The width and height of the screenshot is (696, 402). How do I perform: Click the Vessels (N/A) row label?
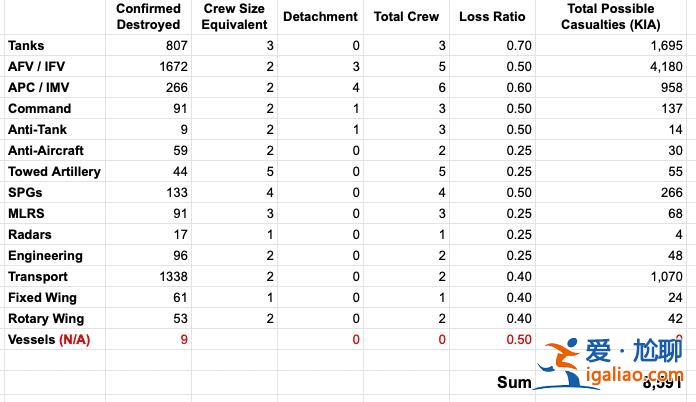pyautogui.click(x=48, y=339)
